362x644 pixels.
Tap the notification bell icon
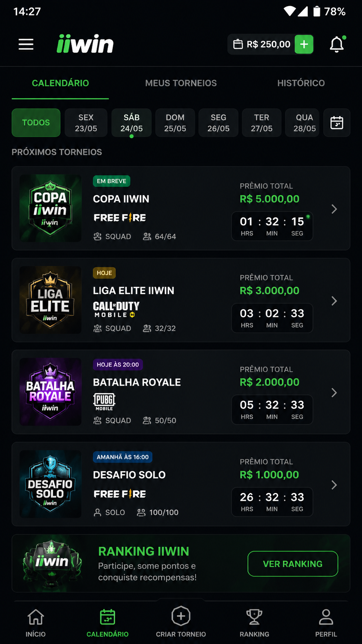(337, 44)
